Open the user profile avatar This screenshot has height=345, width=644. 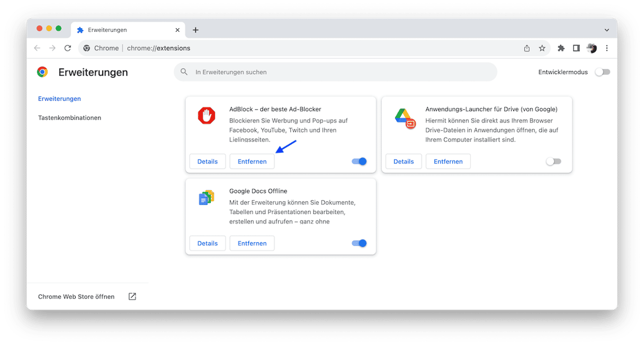tap(592, 48)
